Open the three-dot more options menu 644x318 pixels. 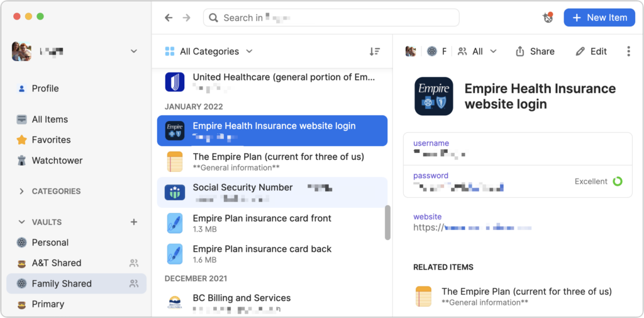628,52
